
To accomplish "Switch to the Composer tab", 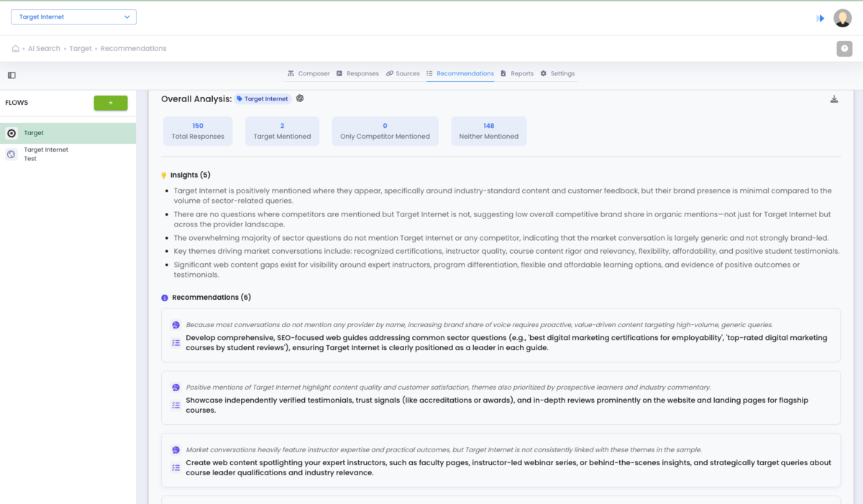I will coord(309,73).
